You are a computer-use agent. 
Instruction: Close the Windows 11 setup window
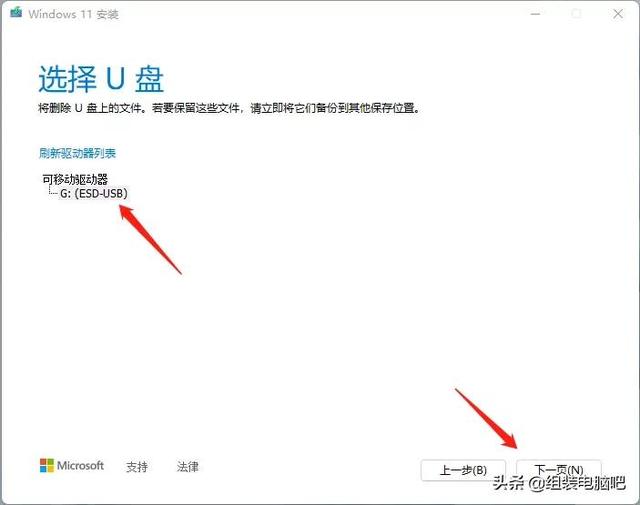pyautogui.click(x=618, y=14)
